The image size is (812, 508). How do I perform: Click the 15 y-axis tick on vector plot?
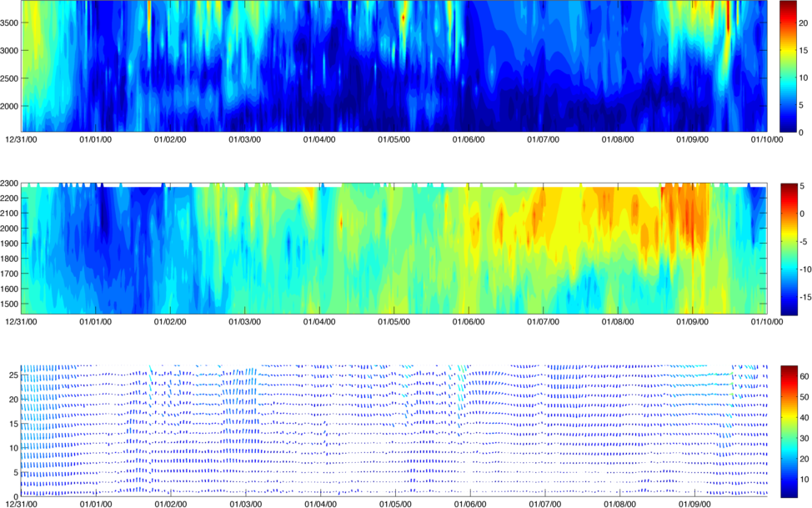(x=14, y=424)
